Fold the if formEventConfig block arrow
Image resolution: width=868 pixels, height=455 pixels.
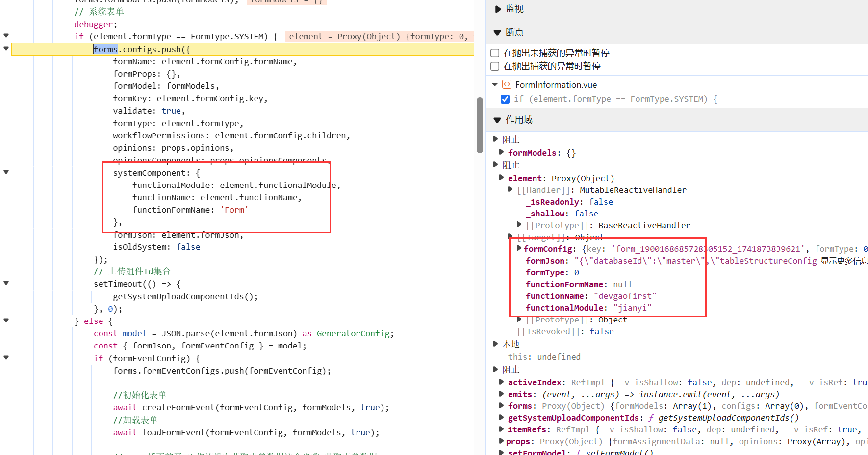[6, 357]
